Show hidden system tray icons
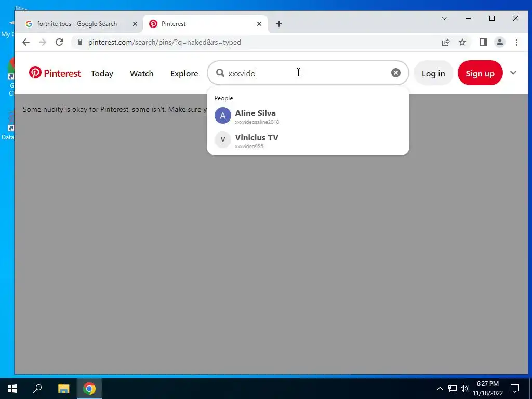Screen dimensions: 532x399 point(440,389)
